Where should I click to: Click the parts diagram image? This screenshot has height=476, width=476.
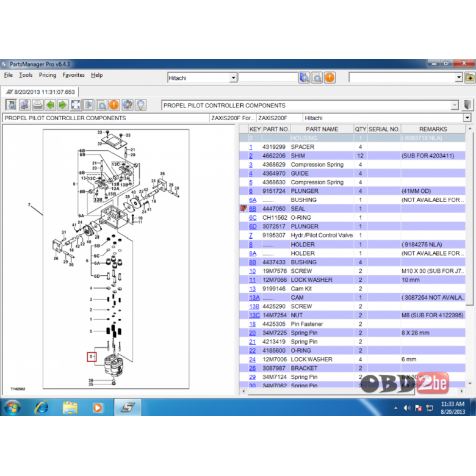116,259
